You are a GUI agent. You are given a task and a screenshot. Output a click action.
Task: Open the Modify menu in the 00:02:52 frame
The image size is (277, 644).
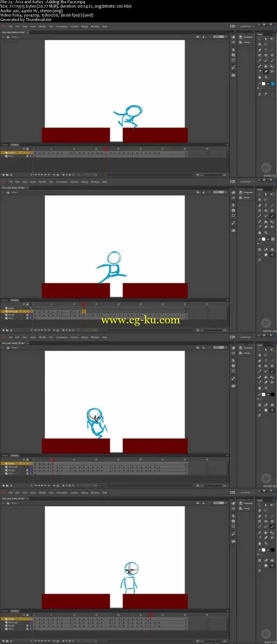[42, 26]
